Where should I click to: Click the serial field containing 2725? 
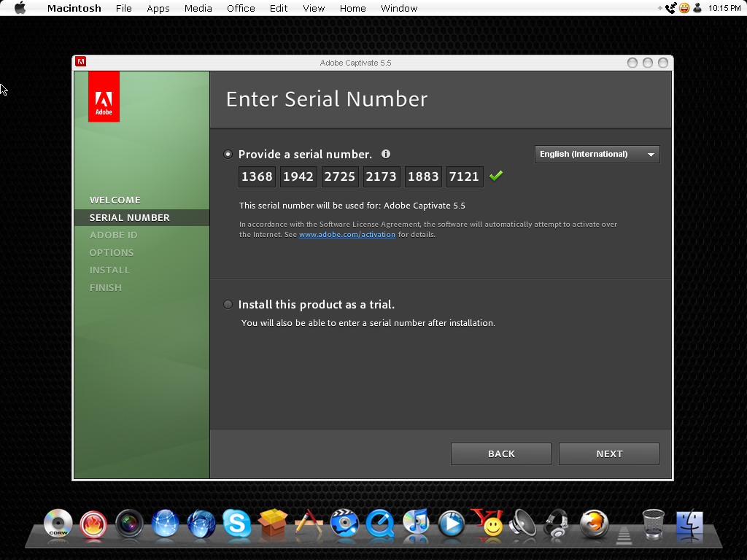tap(340, 176)
